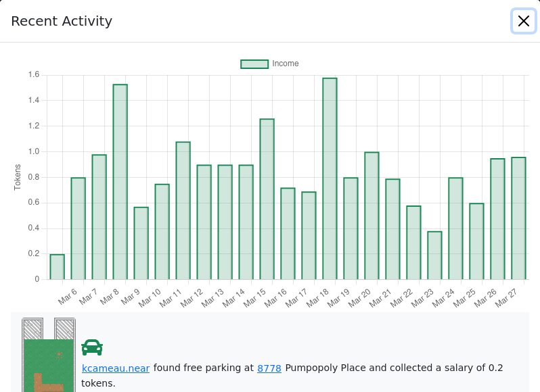
Task: Click the Income legend color swatch
Action: pyautogui.click(x=254, y=64)
